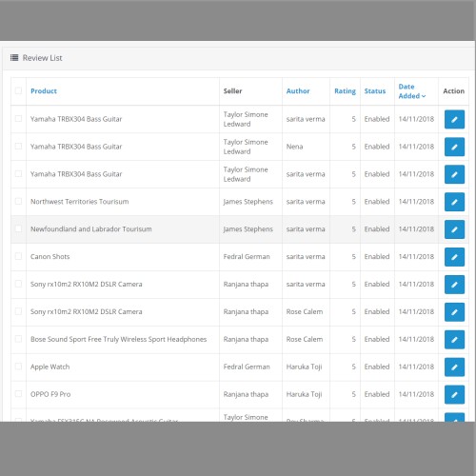Image resolution: width=476 pixels, height=476 pixels.
Task: Sort reviews by Status header
Action: click(375, 91)
